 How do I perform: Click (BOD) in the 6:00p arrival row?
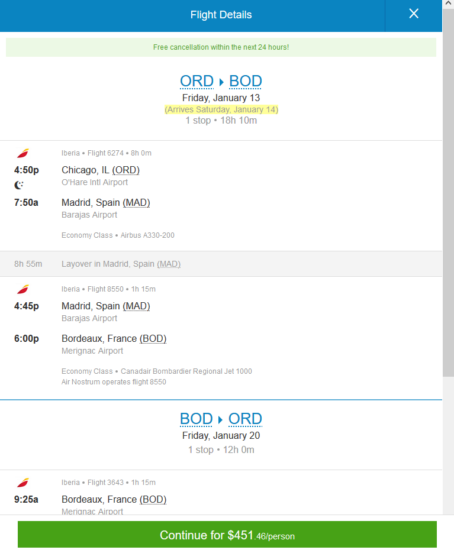[x=153, y=339]
